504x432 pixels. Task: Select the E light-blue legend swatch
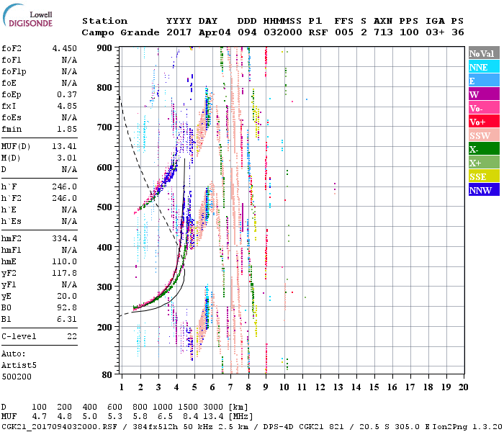484,81
